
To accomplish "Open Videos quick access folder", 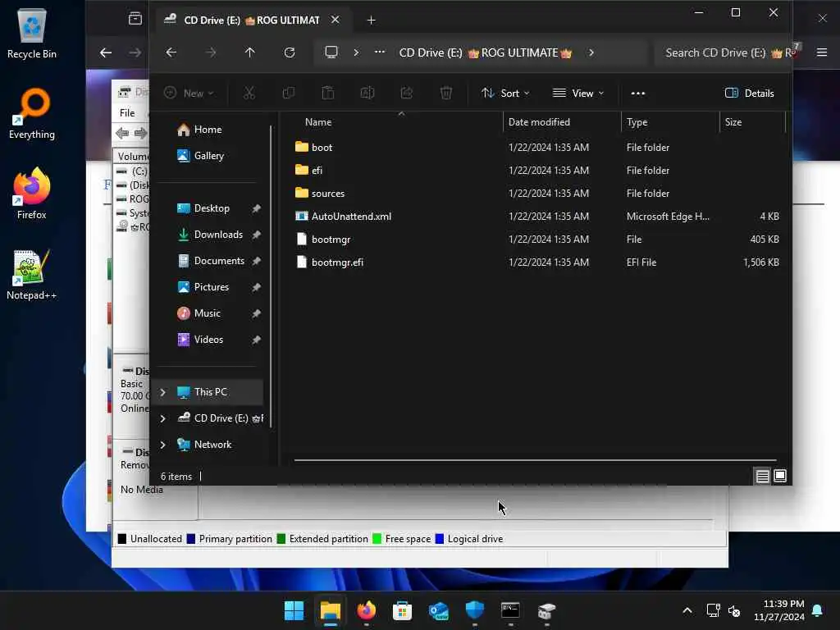I will (209, 340).
